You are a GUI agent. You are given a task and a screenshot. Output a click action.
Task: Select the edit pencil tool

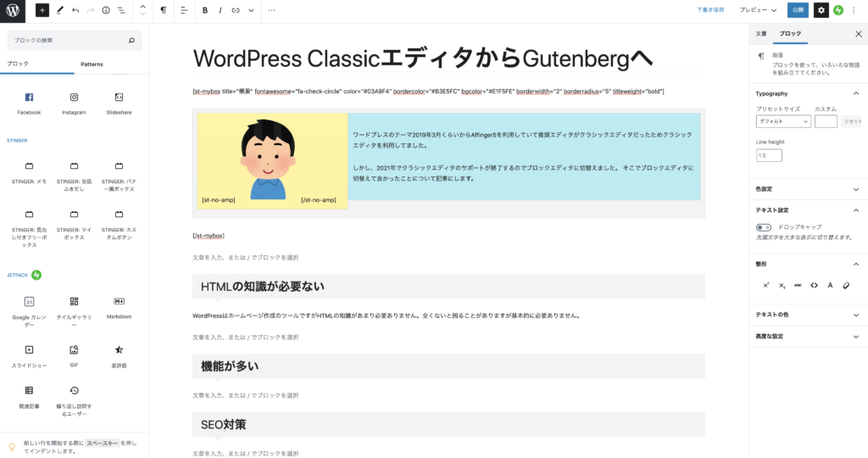click(60, 10)
